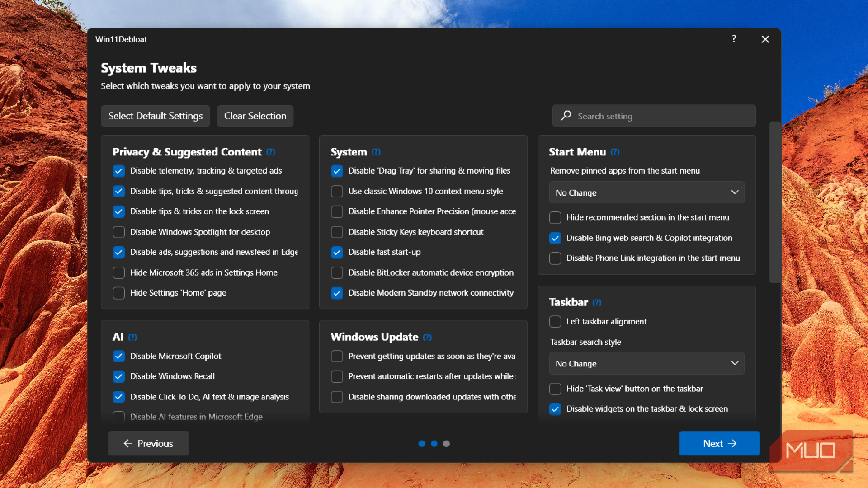Uncheck Disable fast start-up
Viewport: 868px width, 488px height.
(337, 252)
